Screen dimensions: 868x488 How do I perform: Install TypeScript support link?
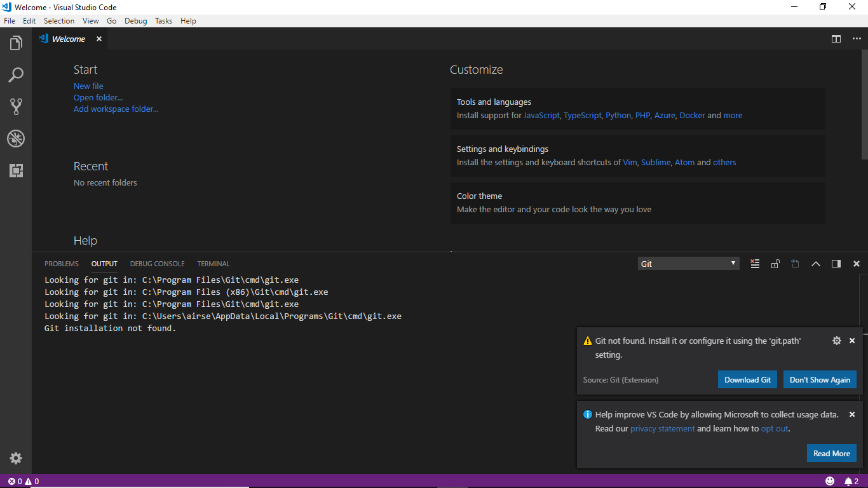point(582,116)
